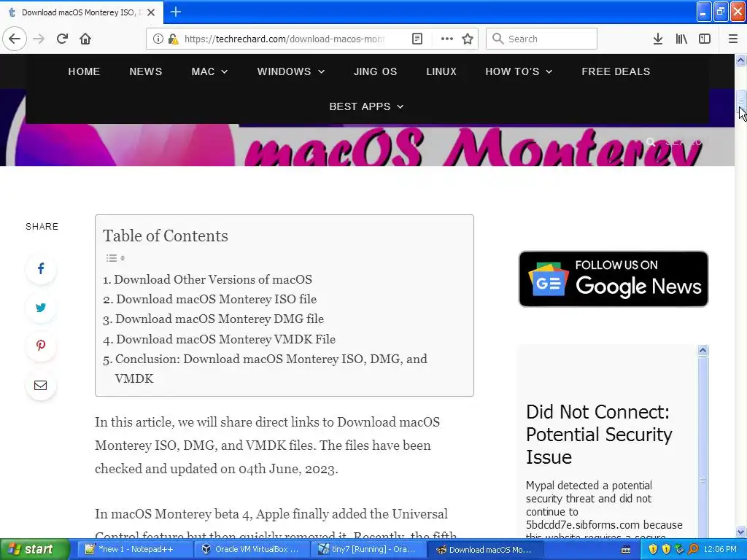Open the FREE DEALS menu item
Viewport: 747px width, 560px height.
[x=616, y=71]
